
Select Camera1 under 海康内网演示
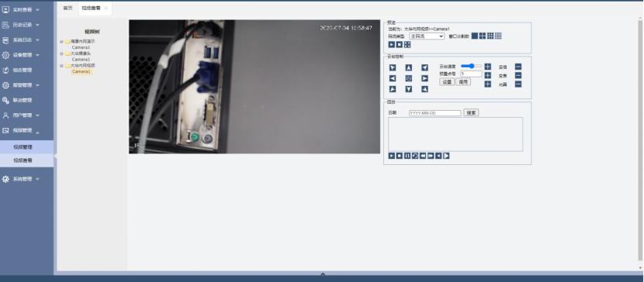pos(81,47)
